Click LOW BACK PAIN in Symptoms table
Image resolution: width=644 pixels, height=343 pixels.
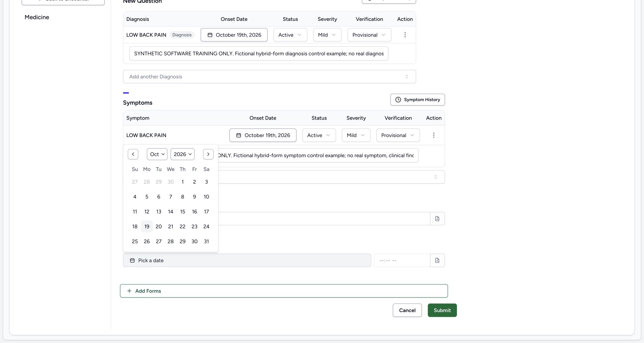point(146,135)
